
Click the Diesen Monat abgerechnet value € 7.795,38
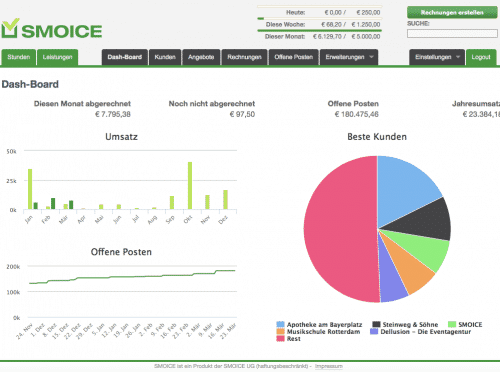click(x=113, y=114)
